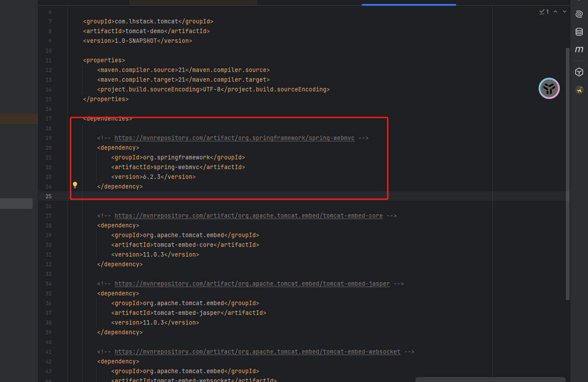
Task: Jump to next highlighted problem arrow
Action: [x=565, y=12]
